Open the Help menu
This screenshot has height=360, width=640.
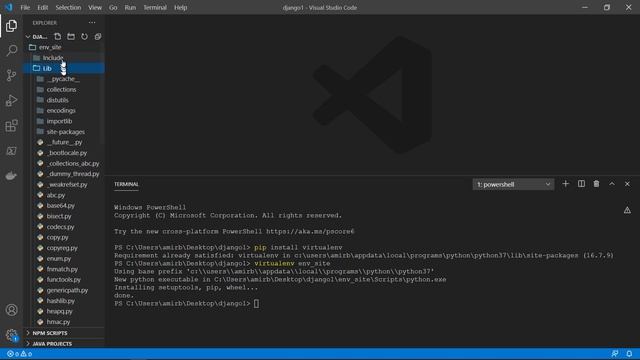180,7
